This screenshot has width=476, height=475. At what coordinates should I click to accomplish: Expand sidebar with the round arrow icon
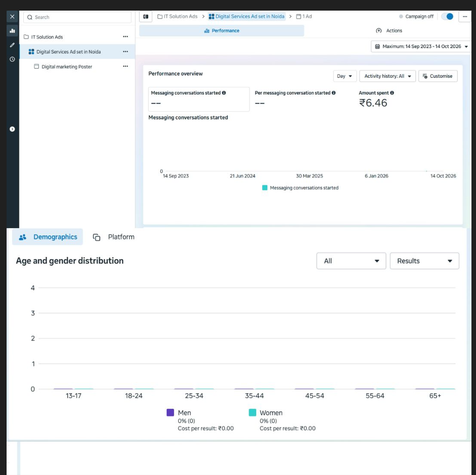(x=12, y=129)
